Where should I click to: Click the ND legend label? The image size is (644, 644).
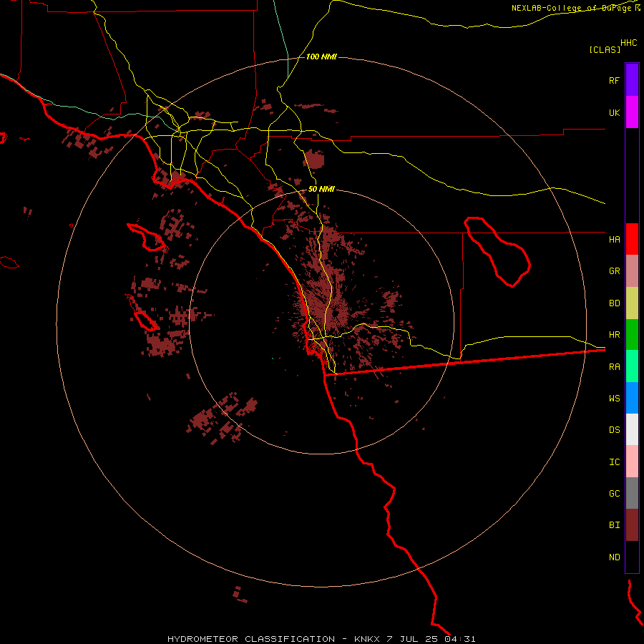coord(614,557)
